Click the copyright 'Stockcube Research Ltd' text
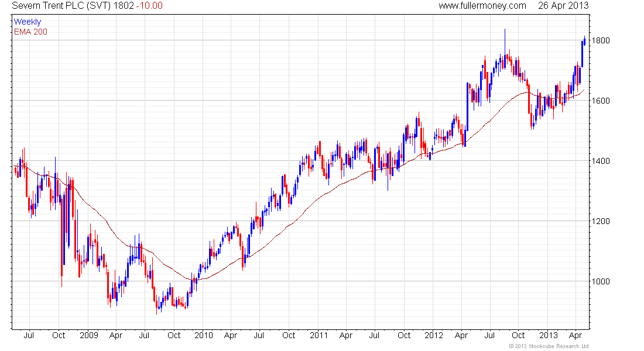Screen dimensions: 644x351 [559, 346]
